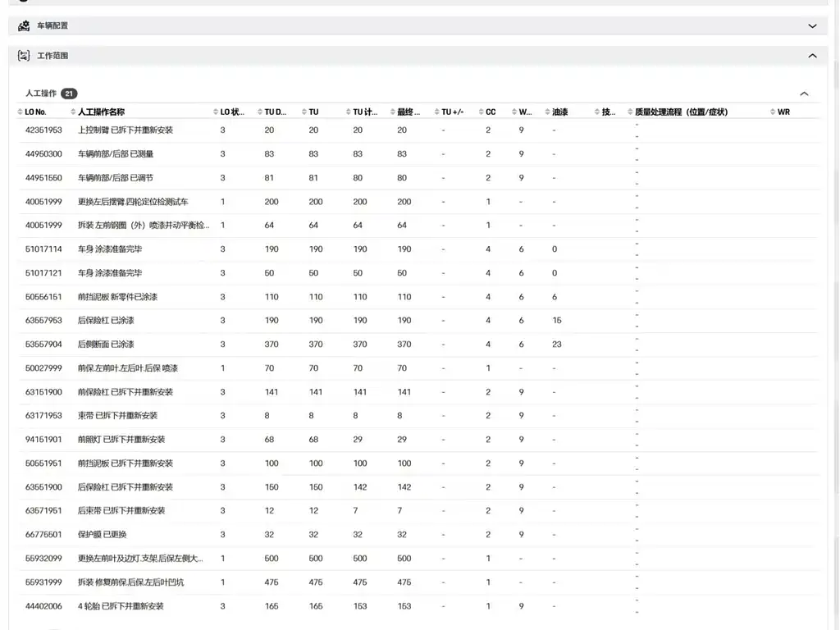Sort by 人工操作名称 column arrows
This screenshot has width=840, height=630.
click(73, 112)
